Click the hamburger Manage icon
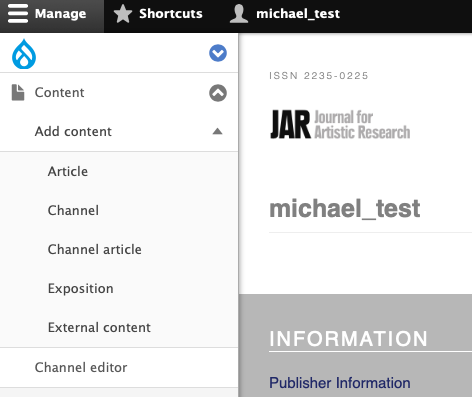 18,13
